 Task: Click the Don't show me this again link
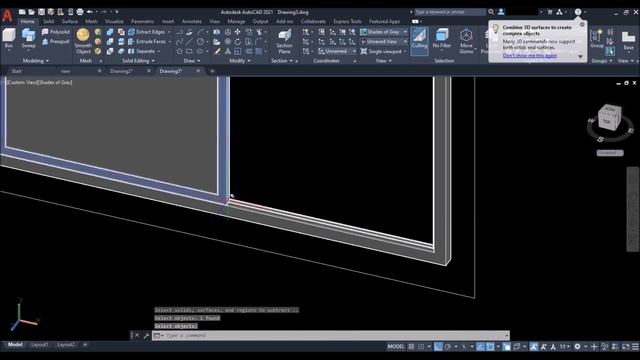[x=529, y=56]
